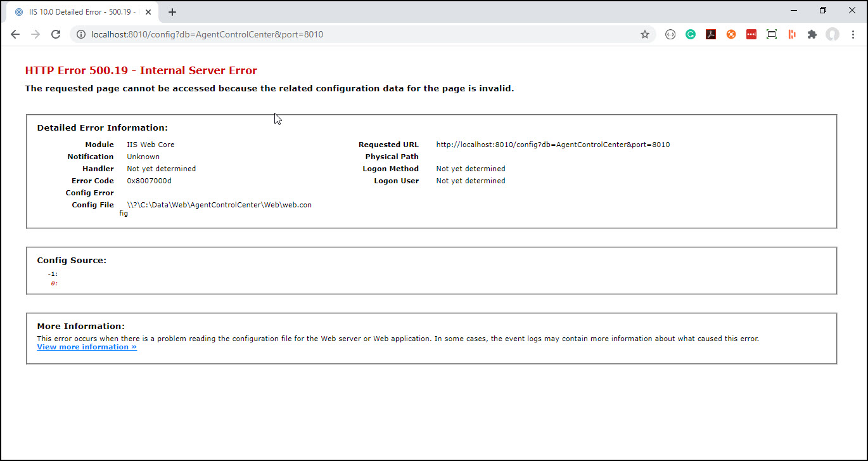Open the Adobe Acrobat extension

tap(711, 34)
